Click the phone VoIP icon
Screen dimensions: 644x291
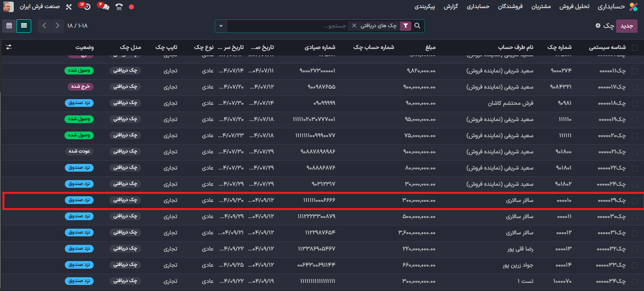(x=119, y=7)
